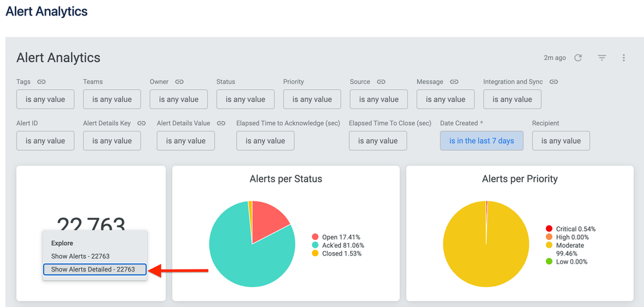
Task: Open Alert Details Key filter value box
Action: [x=112, y=141]
